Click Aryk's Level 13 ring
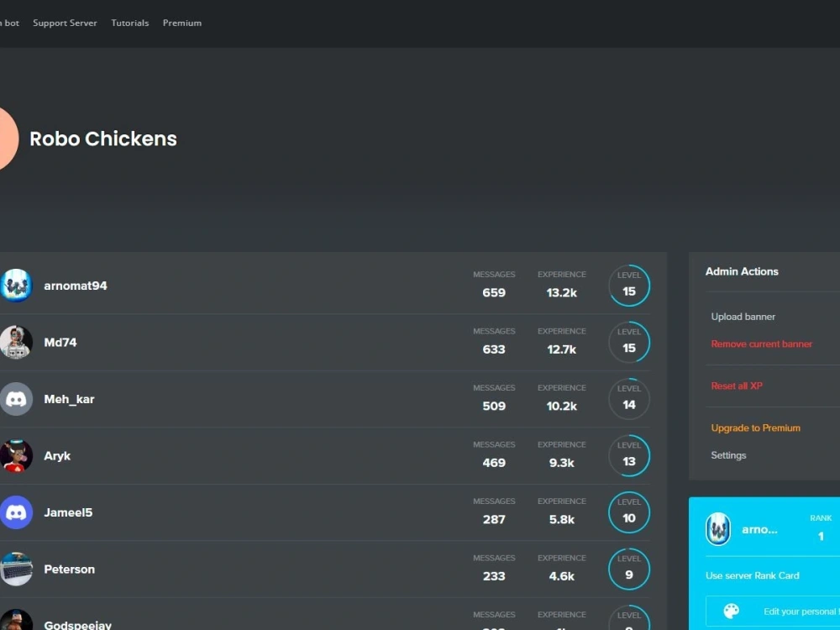The image size is (840, 630). click(629, 456)
